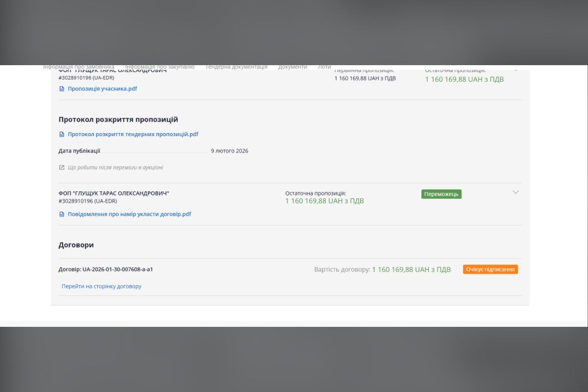The width and height of the screenshot is (588, 392).
Task: Open the Тендерна документація tab
Action: [x=236, y=67]
